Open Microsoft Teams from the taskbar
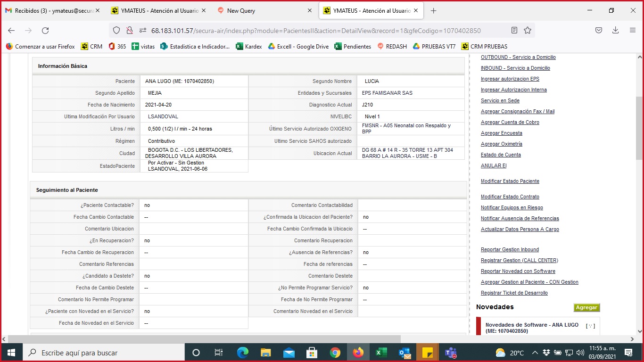The height and width of the screenshot is (362, 644). [451, 353]
